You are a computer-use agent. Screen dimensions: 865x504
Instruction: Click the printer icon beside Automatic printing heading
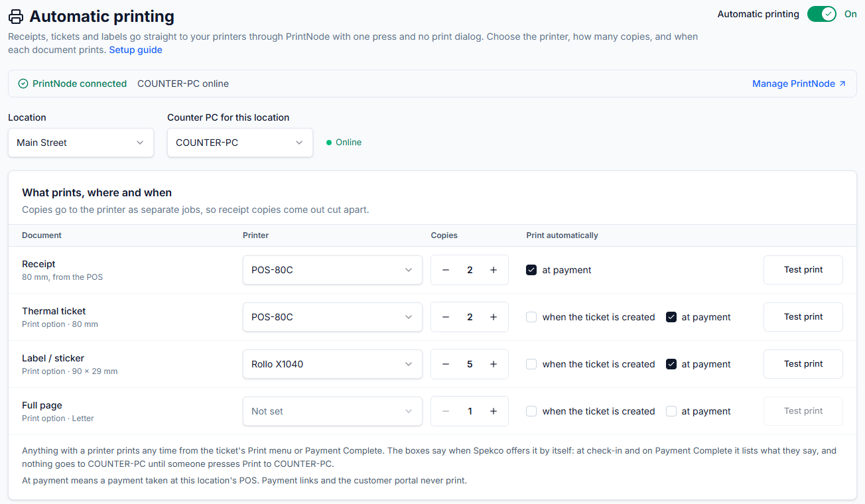(x=16, y=17)
